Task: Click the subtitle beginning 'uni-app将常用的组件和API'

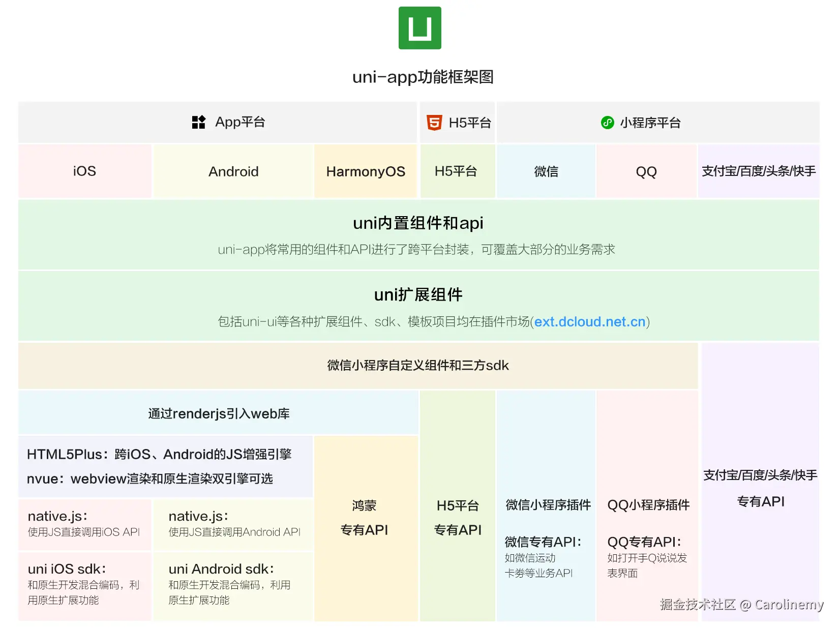Action: pyautogui.click(x=416, y=250)
